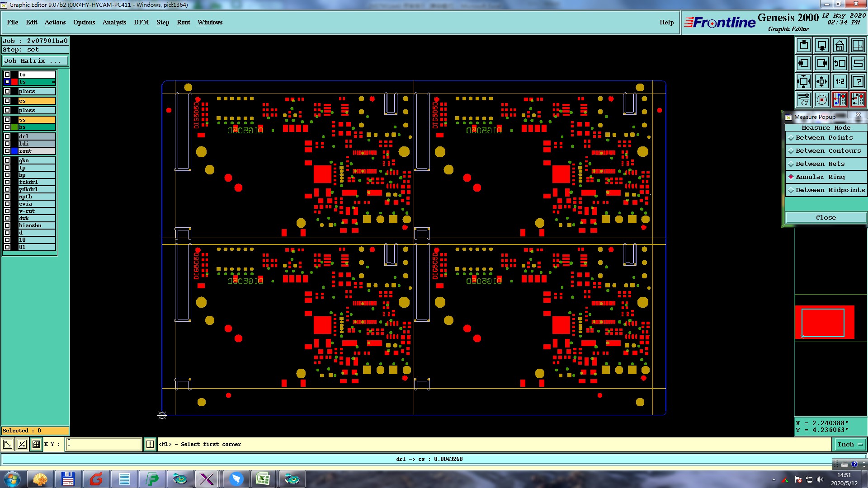Image resolution: width=868 pixels, height=488 pixels.
Task: Click the Home view icon
Action: pyautogui.click(x=840, y=45)
